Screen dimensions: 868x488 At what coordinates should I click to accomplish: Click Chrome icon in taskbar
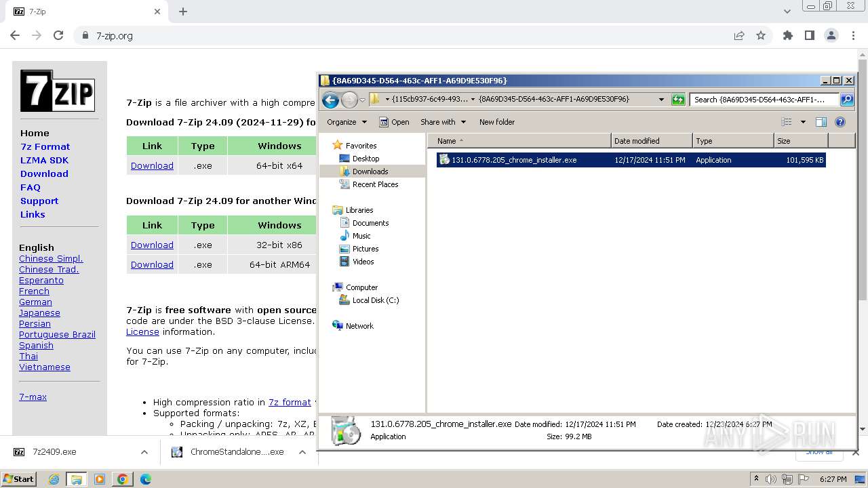click(x=123, y=479)
